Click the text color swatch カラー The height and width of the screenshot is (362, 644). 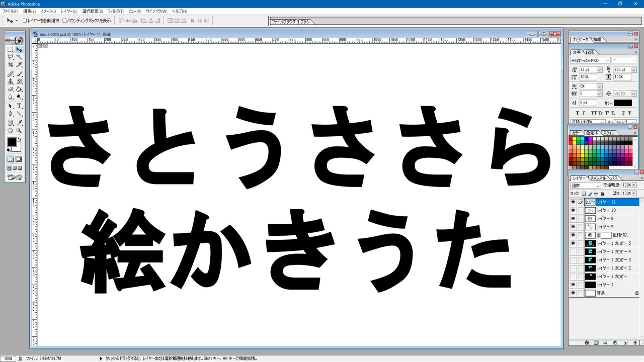tap(622, 103)
